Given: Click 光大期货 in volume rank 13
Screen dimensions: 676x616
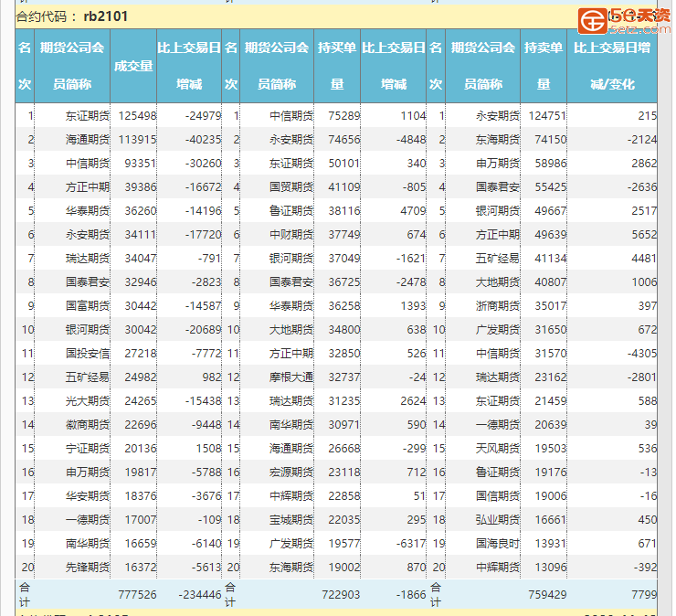Looking at the screenshot, I should 88,400.
